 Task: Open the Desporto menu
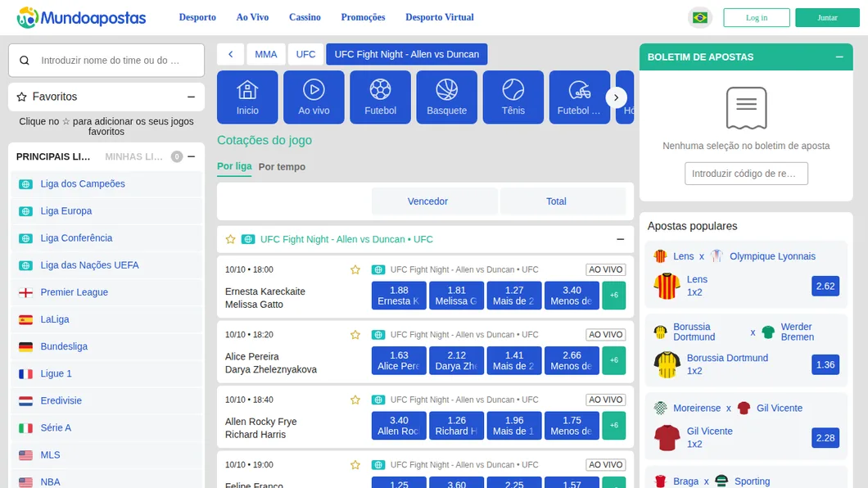point(197,17)
